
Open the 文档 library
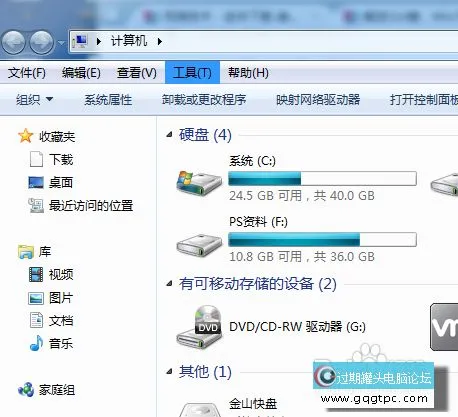coord(61,321)
